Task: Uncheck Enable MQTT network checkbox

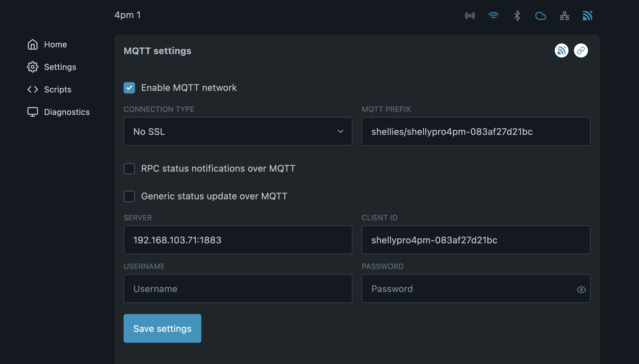Action: click(129, 88)
